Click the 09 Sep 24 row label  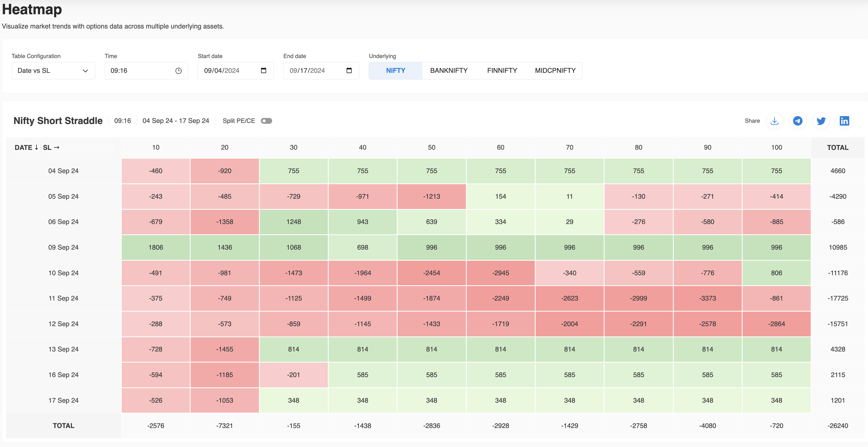[x=63, y=247]
